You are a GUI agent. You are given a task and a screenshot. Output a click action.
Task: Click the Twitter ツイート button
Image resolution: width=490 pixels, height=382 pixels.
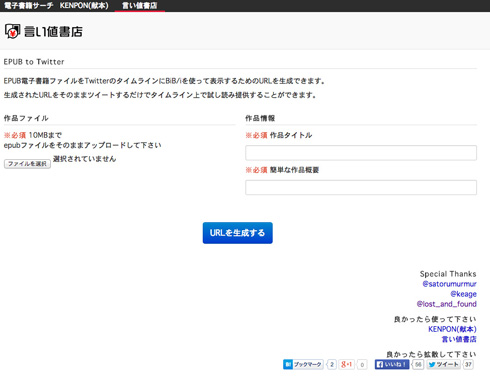(443, 364)
